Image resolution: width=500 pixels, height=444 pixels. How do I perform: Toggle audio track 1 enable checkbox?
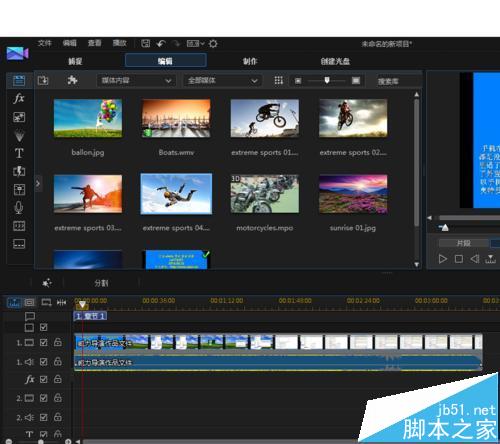coord(43,362)
